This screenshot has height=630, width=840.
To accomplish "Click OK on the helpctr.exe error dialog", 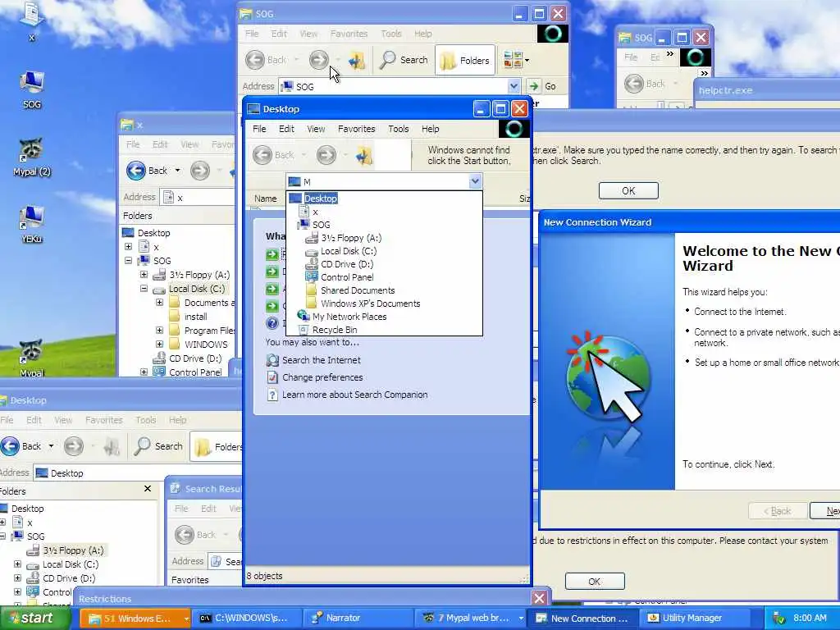I will tap(628, 190).
